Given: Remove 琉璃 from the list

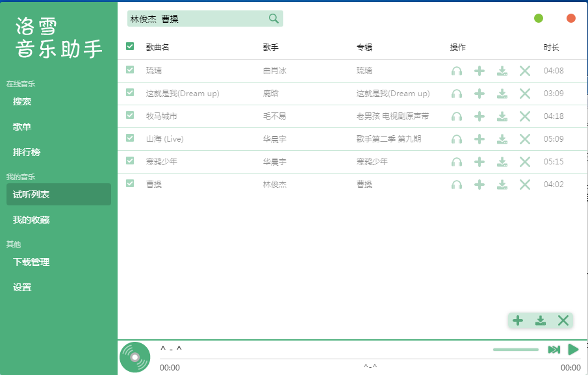Looking at the screenshot, I should [x=525, y=71].
